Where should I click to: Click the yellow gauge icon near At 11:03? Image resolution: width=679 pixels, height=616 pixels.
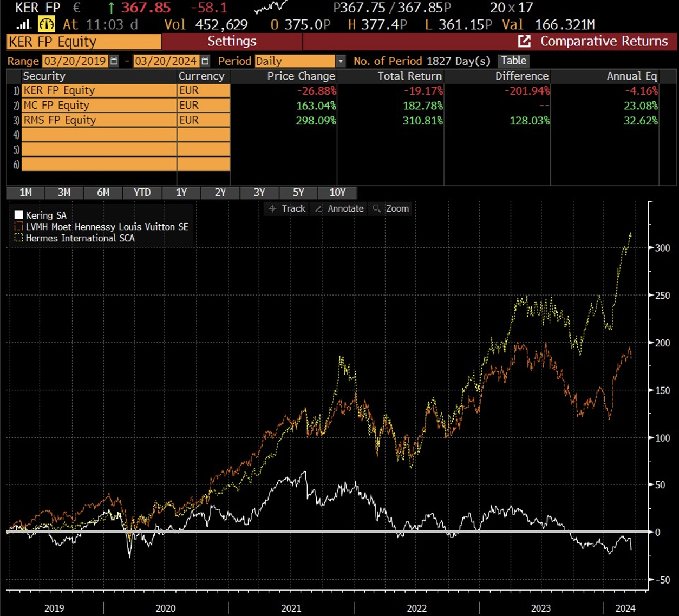coord(47,24)
